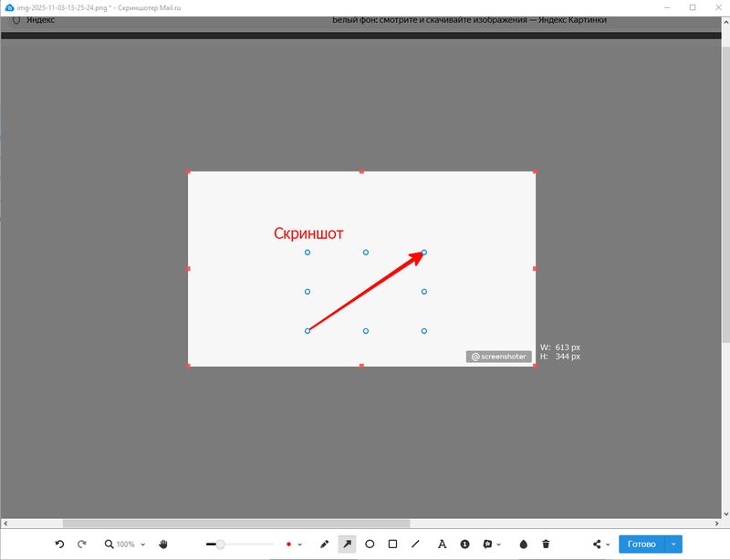Select the blur drop tool

pyautogui.click(x=524, y=544)
